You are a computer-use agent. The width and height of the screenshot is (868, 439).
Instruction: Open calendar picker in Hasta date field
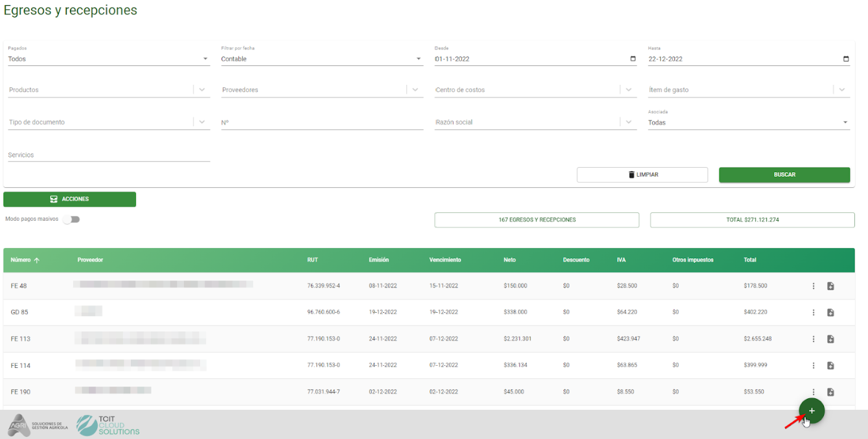[846, 59]
